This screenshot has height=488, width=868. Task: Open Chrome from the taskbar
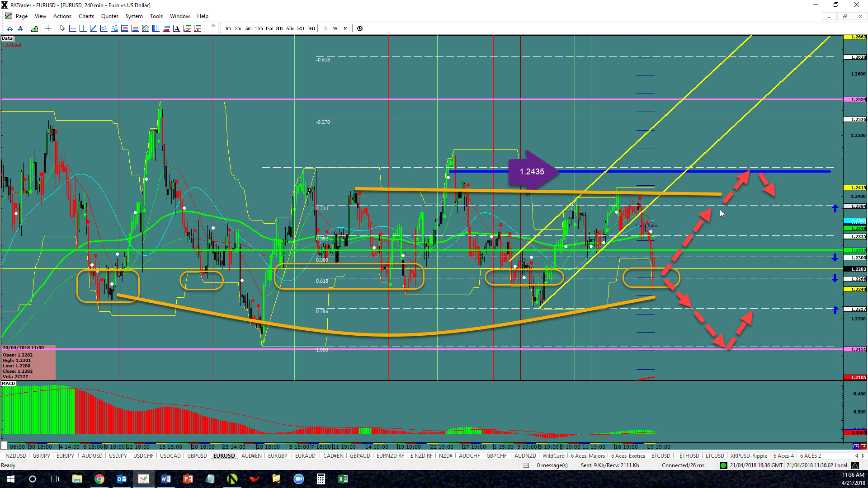(x=99, y=479)
